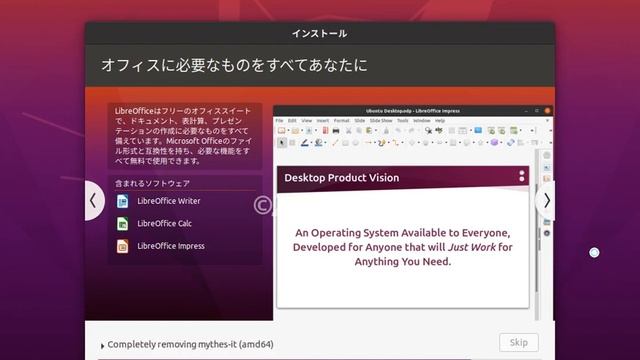
Task: Click the Open folder icon in Impress
Action: tap(296, 131)
